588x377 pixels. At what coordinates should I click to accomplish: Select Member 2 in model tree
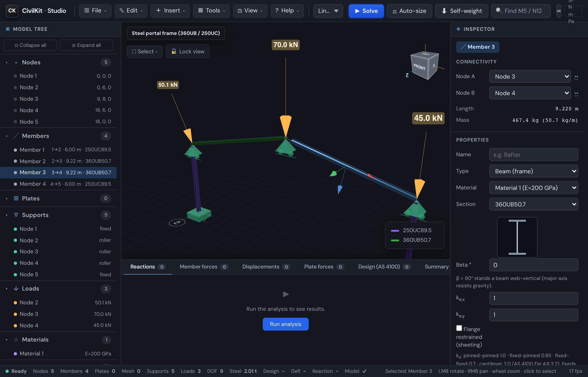click(58, 161)
